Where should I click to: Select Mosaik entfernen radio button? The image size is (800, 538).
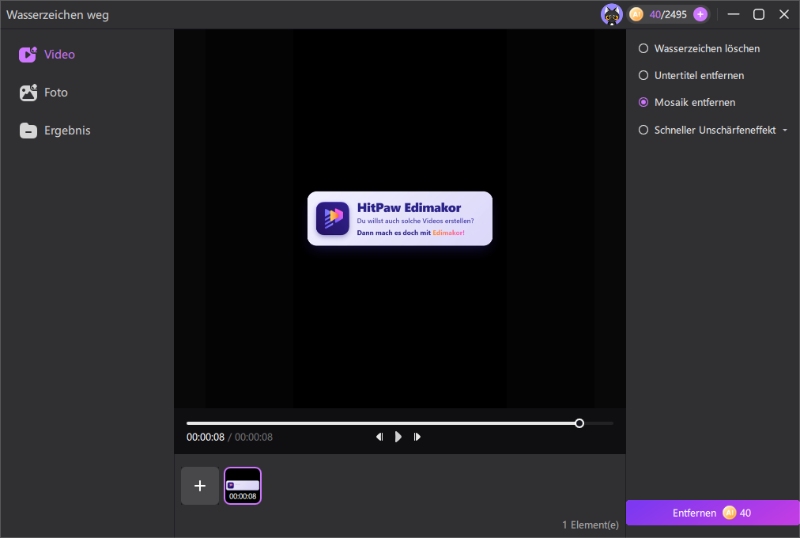(643, 102)
